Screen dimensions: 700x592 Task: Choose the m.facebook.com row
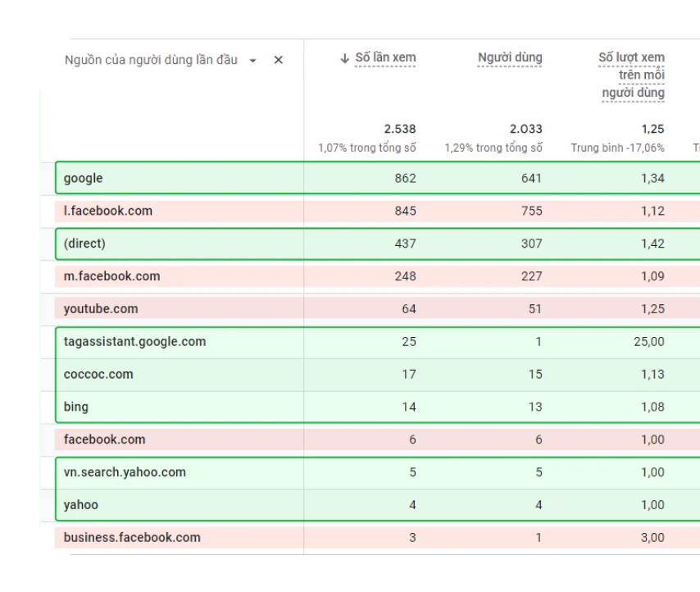pyautogui.click(x=377, y=276)
